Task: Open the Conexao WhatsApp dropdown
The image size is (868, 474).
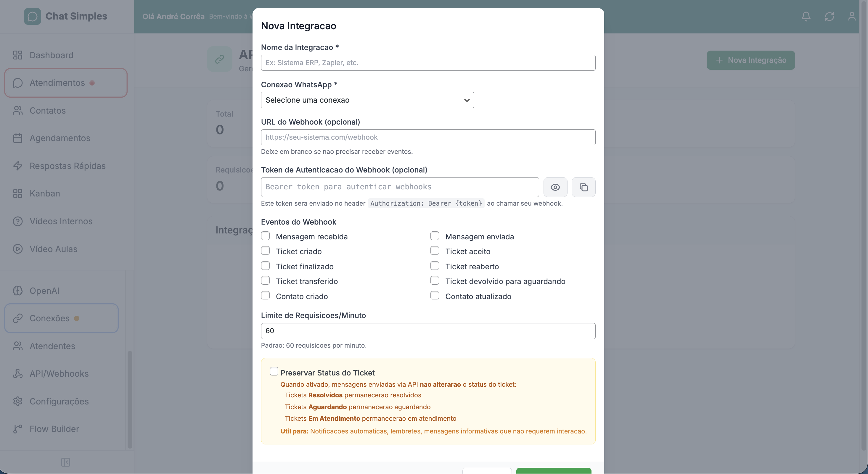Action: 367,100
